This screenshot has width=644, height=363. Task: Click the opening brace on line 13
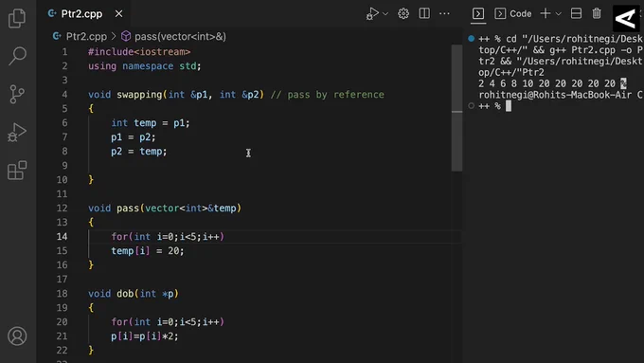(91, 223)
